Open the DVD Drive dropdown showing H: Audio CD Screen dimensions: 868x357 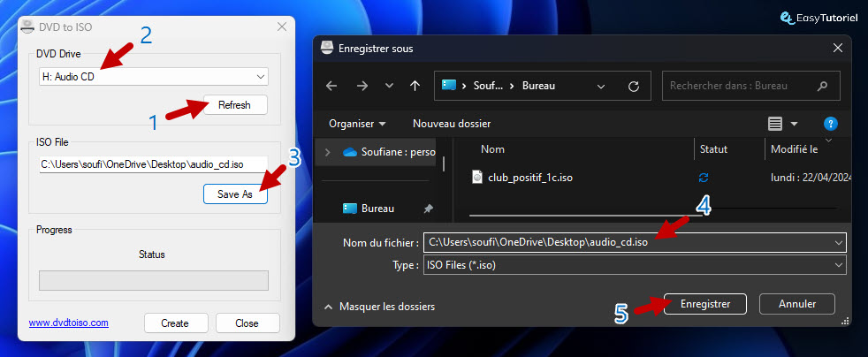pos(154,77)
